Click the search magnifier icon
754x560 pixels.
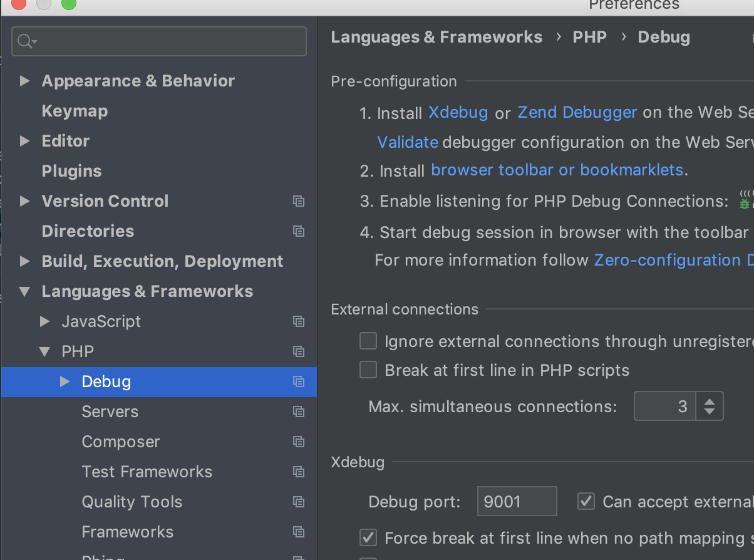(25, 41)
